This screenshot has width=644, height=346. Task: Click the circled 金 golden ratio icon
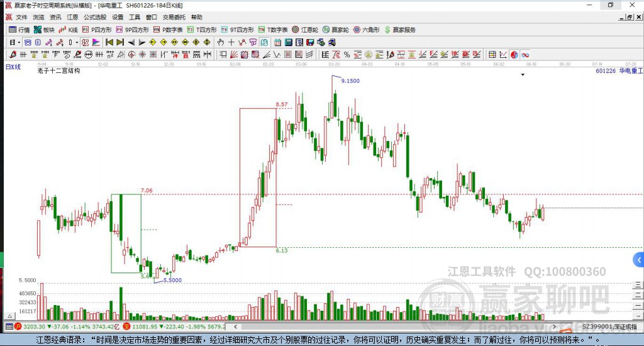click(369, 55)
